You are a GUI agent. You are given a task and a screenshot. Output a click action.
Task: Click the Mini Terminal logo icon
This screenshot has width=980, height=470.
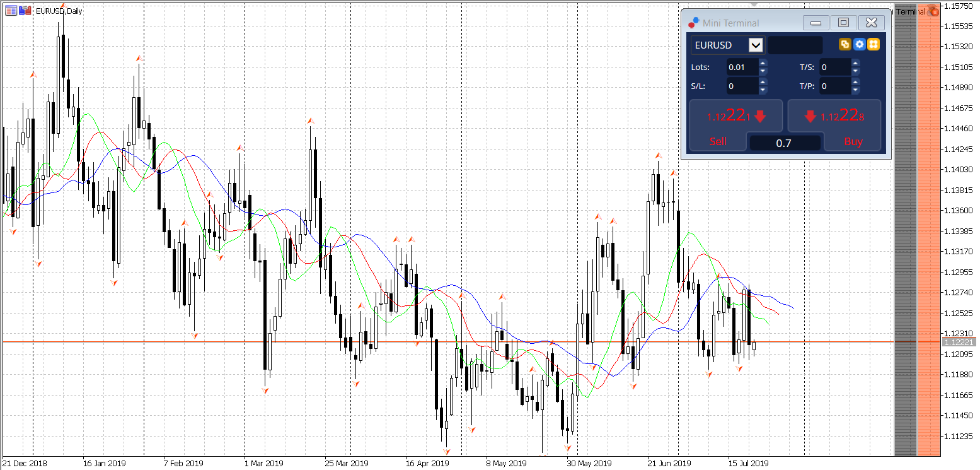tap(694, 23)
